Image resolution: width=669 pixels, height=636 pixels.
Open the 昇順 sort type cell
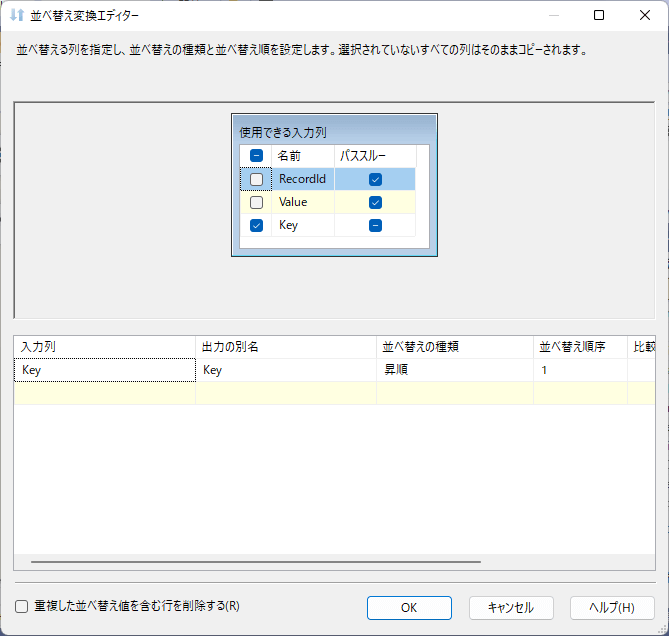coord(455,370)
